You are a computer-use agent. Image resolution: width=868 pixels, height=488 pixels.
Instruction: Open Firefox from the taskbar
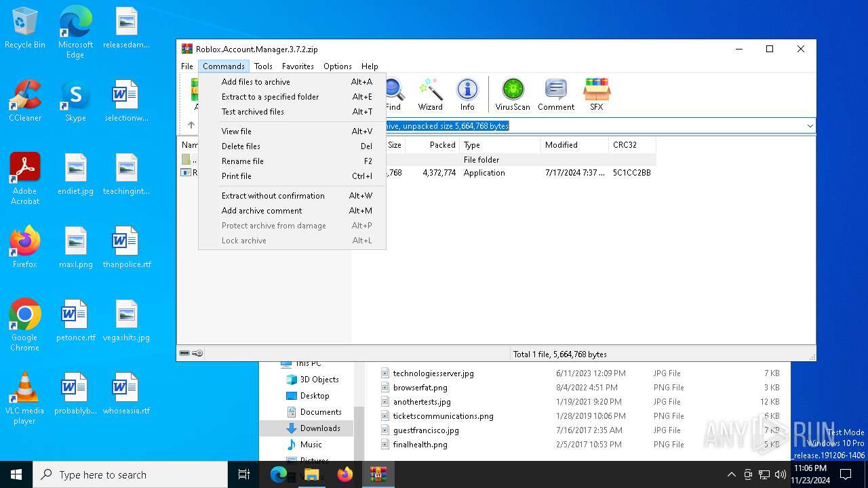click(x=345, y=474)
